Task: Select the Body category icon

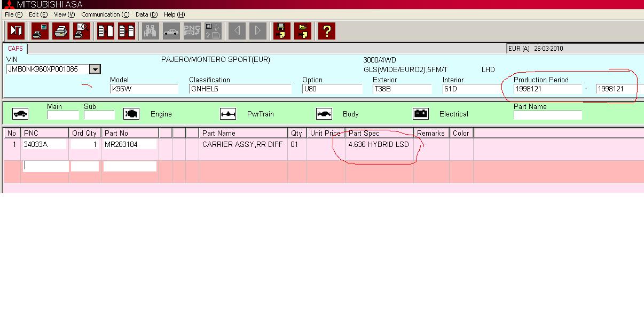Action: pos(324,114)
